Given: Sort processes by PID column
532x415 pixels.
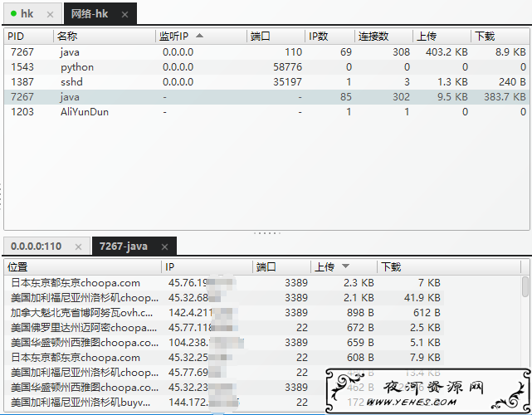Looking at the screenshot, I should (29, 36).
